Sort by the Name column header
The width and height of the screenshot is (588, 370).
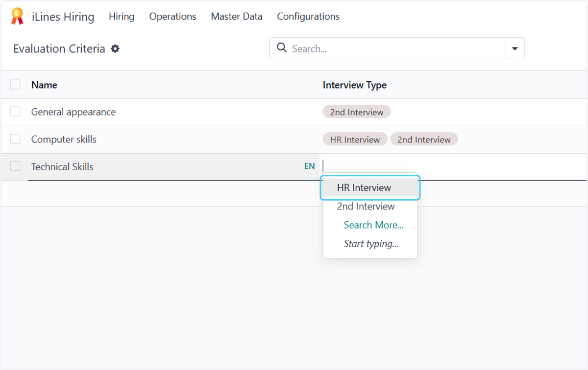click(44, 85)
